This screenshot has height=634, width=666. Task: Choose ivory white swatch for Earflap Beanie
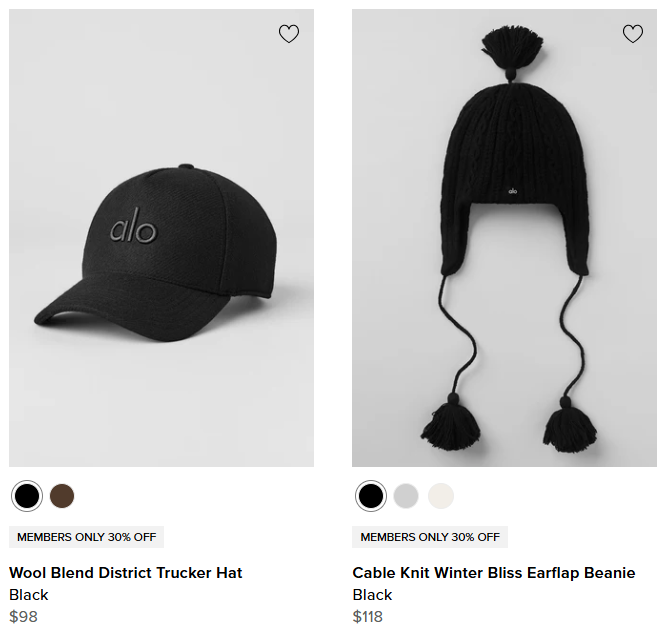[440, 495]
